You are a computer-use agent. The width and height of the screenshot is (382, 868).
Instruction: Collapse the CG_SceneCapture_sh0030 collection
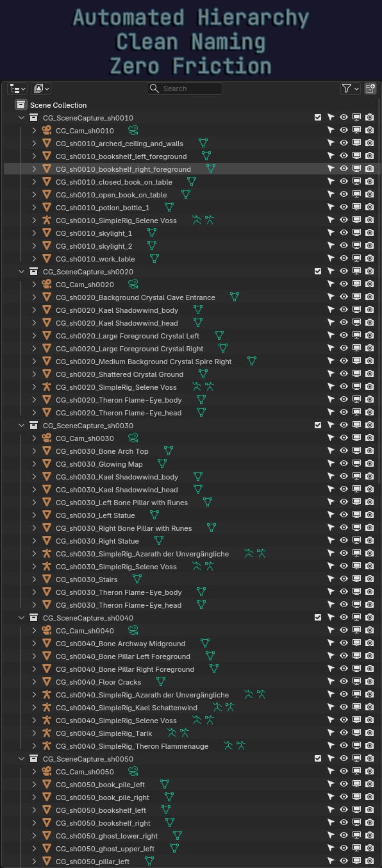21,426
